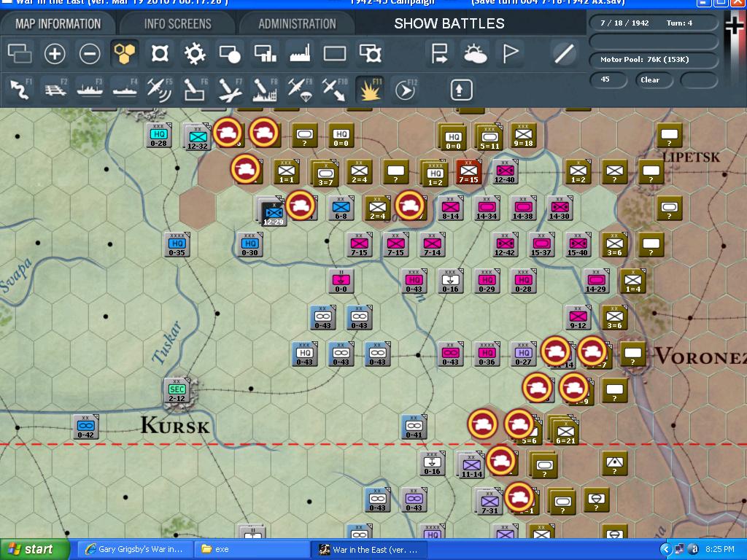Select F3 naval transport mode
Image resolution: width=747 pixels, height=560 pixels.
[90, 90]
